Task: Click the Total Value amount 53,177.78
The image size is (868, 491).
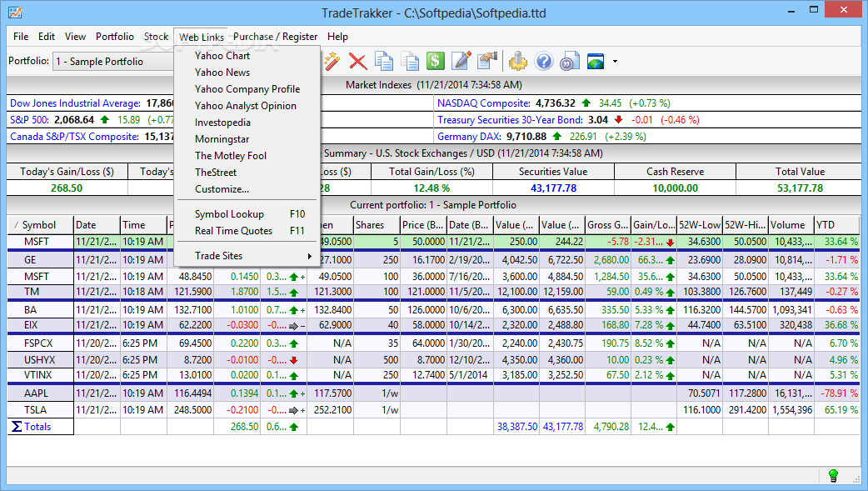Action: pos(800,188)
